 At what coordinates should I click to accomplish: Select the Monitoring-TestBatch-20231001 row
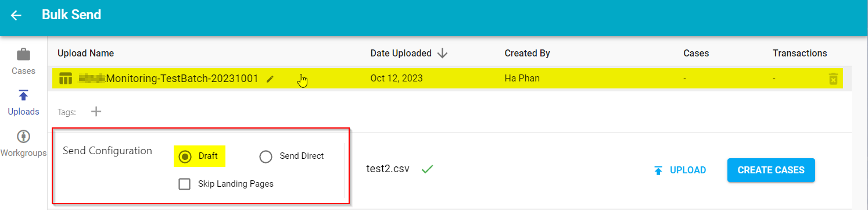[452, 79]
